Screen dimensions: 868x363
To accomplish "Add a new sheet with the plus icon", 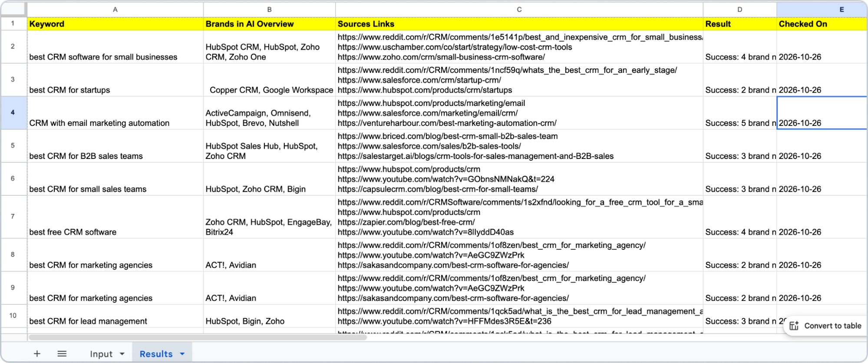I will pos(37,354).
